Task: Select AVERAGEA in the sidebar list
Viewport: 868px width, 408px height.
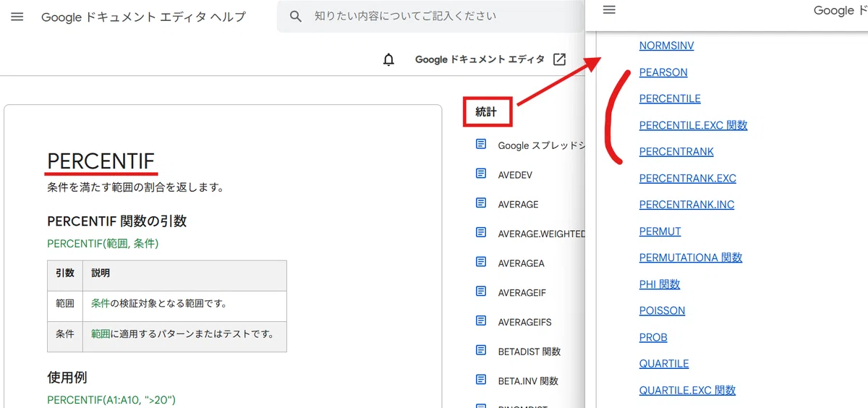Action: pos(521,263)
